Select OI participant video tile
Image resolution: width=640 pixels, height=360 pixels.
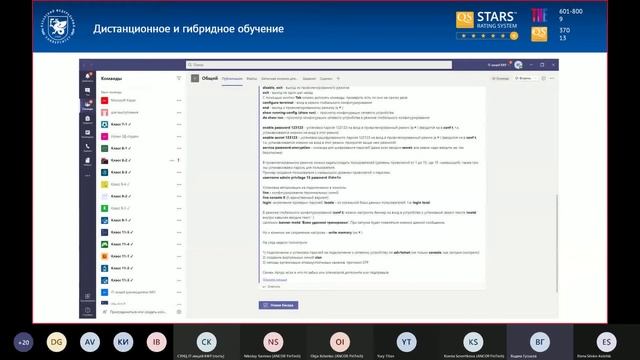coord(340,342)
